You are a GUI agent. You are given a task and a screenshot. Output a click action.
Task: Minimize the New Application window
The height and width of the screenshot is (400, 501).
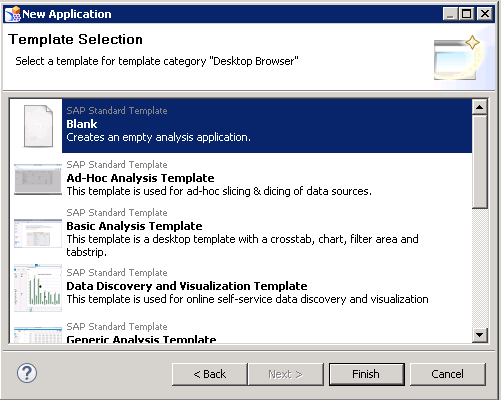450,14
